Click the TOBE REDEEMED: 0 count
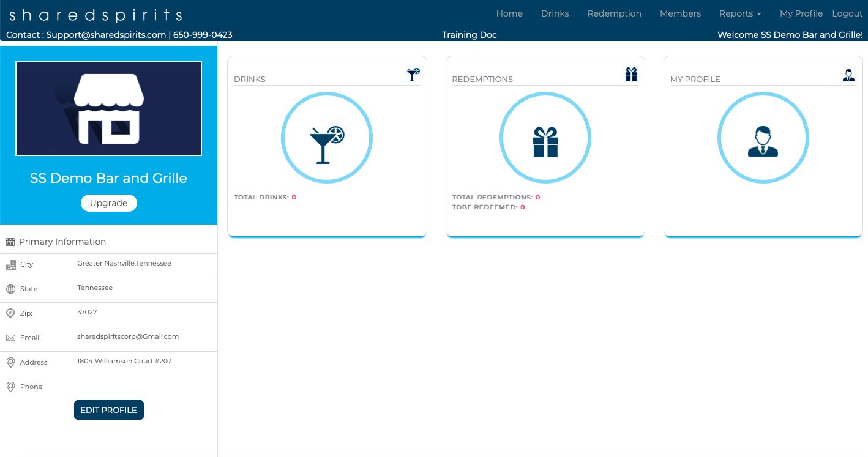Image resolution: width=868 pixels, height=457 pixels. tap(488, 207)
